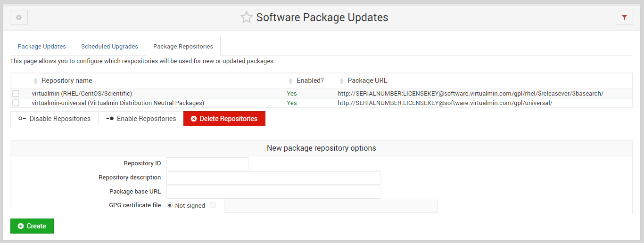Click the gear settings icon

click(x=19, y=17)
